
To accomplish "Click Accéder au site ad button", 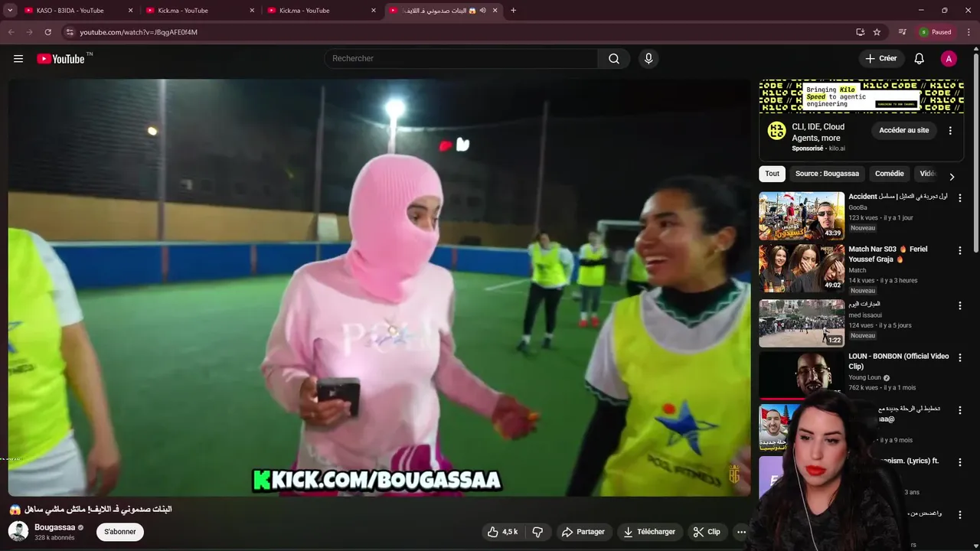I will [904, 131].
